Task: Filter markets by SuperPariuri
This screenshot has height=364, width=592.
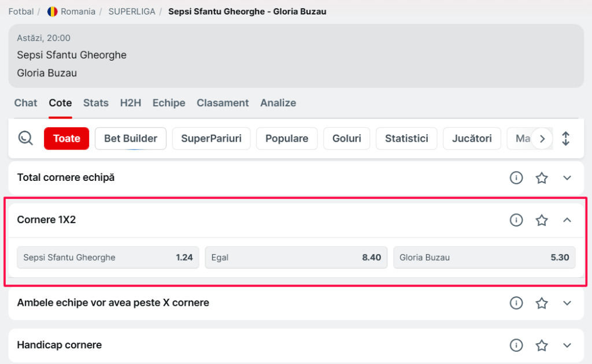Action: click(212, 139)
